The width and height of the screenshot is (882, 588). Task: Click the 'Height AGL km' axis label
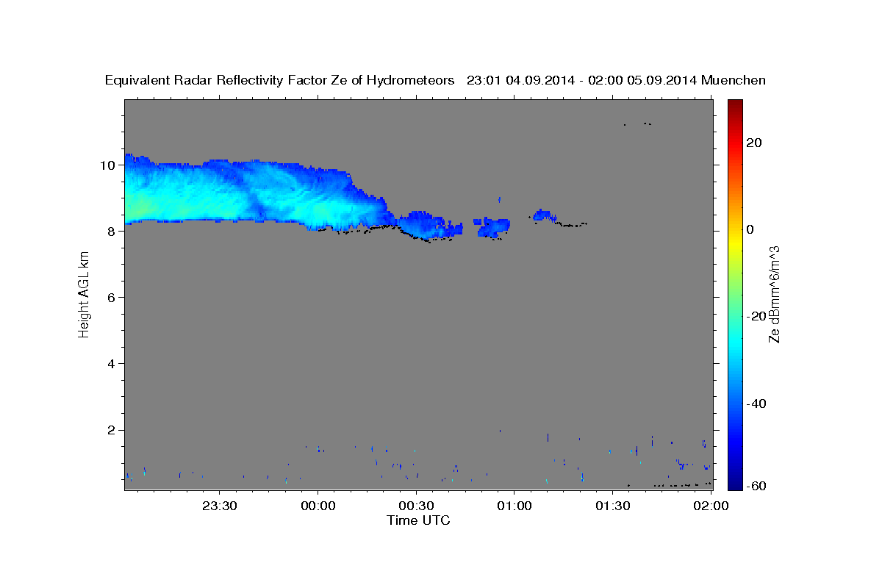pos(84,294)
